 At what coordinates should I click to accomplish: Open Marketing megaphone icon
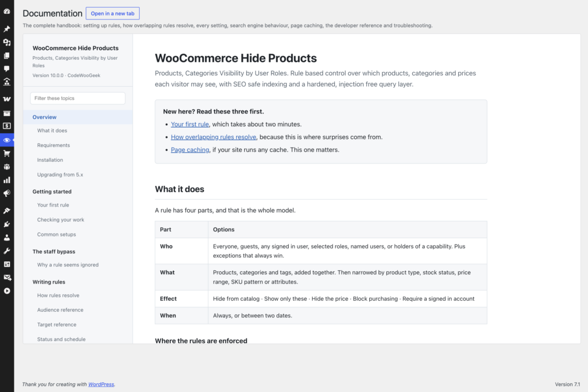coord(7,193)
